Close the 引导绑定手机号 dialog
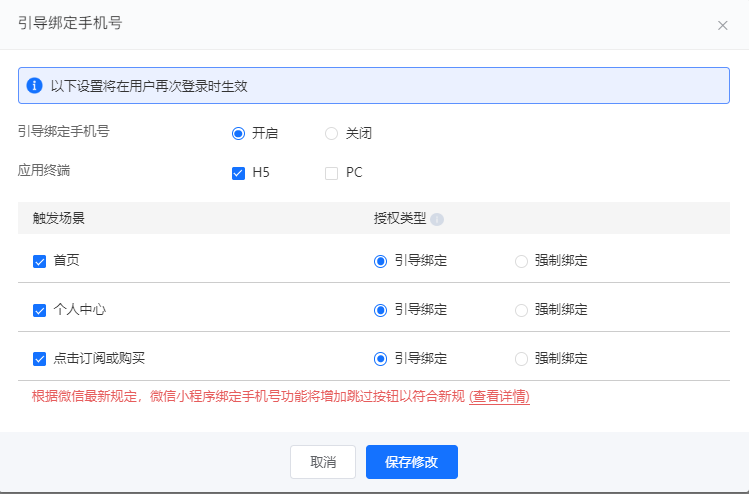 pos(722,25)
